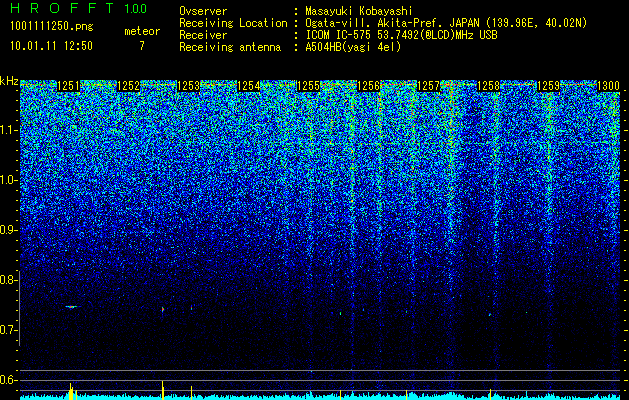Viewport: 629px width, 400px height.
Task: Click the version number 1.0.0
Action: point(136,8)
